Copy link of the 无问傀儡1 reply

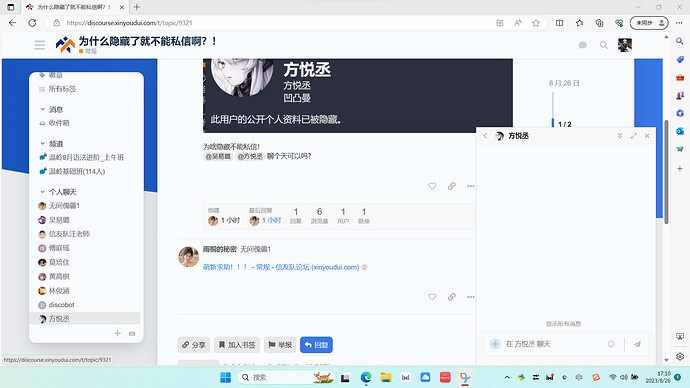pyautogui.click(x=451, y=297)
